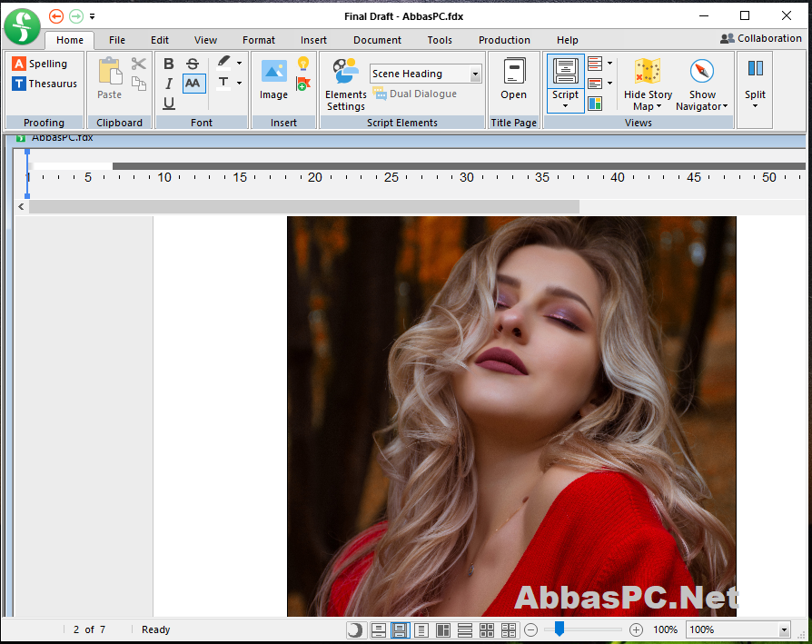Open the File menu tab
Screen dimensions: 812x644
117,40
